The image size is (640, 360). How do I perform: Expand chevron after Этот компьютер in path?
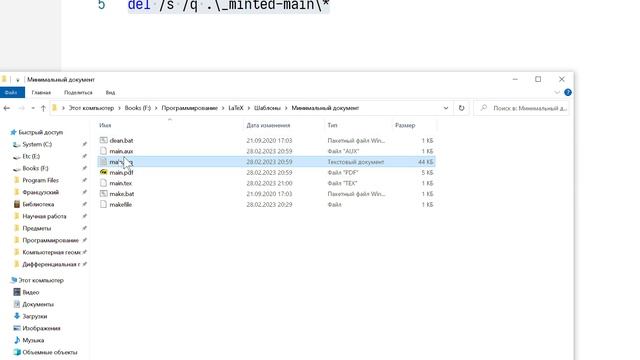pos(120,108)
